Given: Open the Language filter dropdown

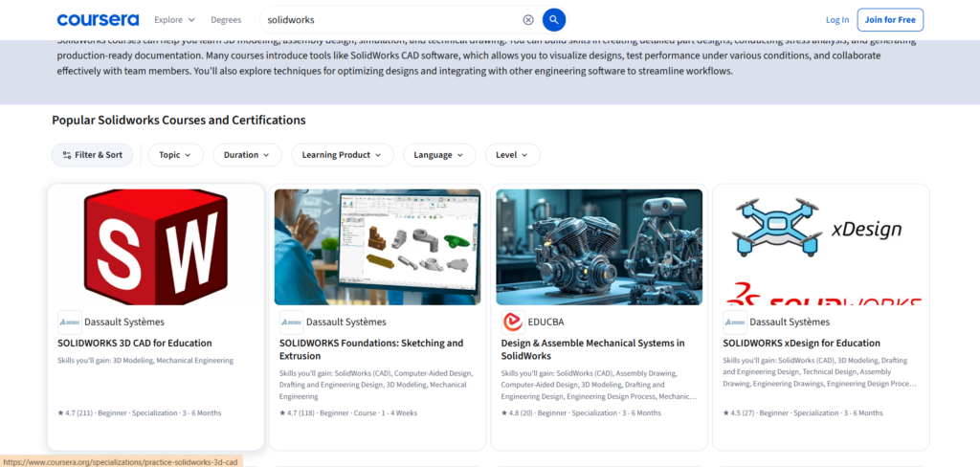Looking at the screenshot, I should 439,155.
